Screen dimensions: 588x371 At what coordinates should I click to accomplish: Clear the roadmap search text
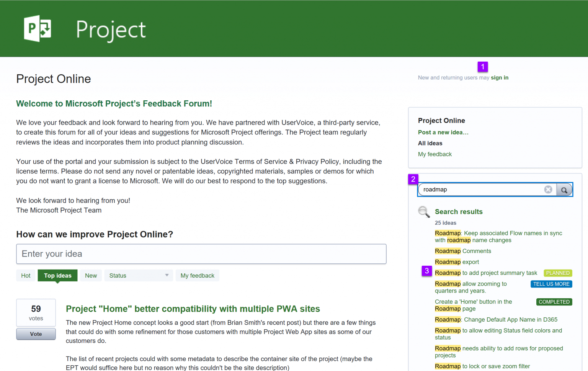point(548,189)
